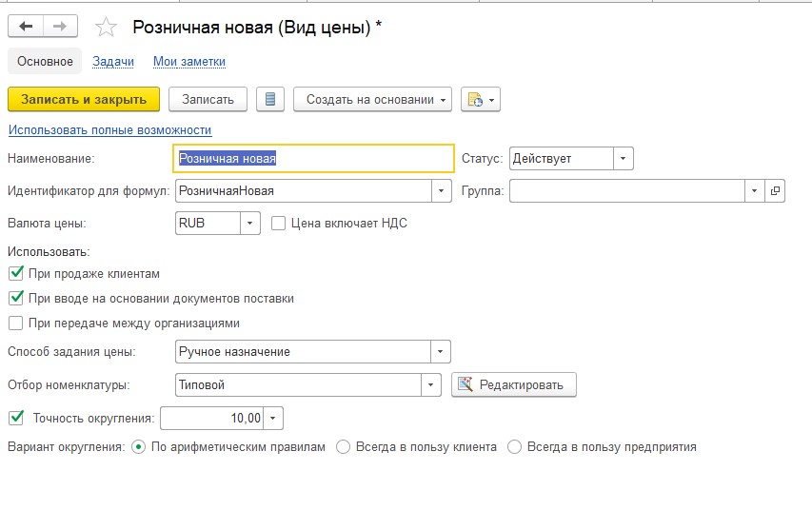The image size is (812, 510).
Task: Click the Редактировать button with pencil icon
Action: point(514,384)
